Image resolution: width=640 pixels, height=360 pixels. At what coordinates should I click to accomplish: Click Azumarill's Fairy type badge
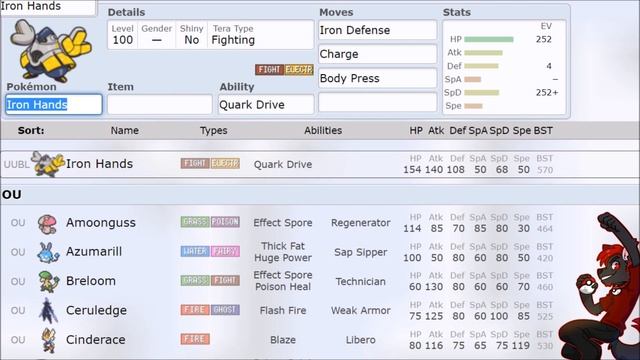point(225,251)
